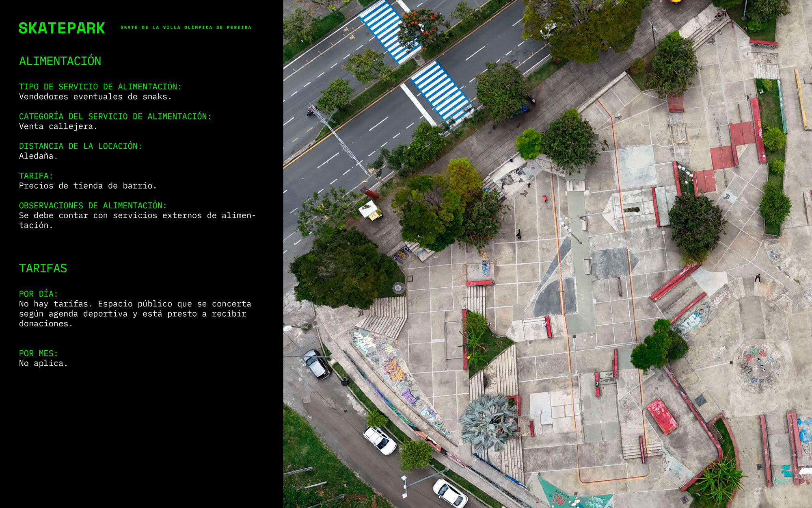This screenshot has height=508, width=812.
Task: Click the 'Precios de tienda de barrio' text
Action: coord(88,186)
